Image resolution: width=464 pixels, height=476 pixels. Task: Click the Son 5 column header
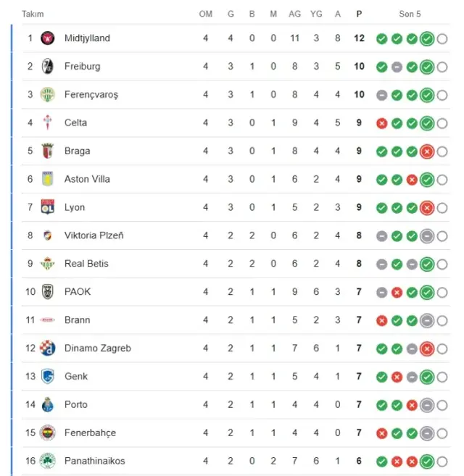(410, 14)
